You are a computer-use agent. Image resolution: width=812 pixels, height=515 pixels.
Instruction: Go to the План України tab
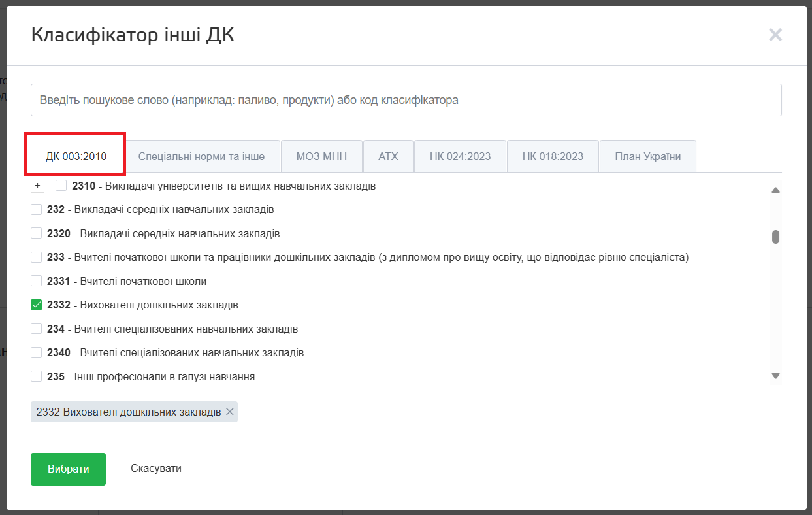point(647,156)
